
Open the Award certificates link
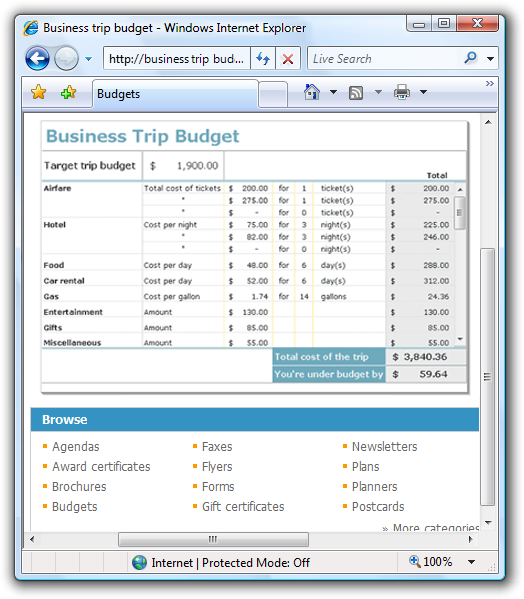(x=101, y=466)
